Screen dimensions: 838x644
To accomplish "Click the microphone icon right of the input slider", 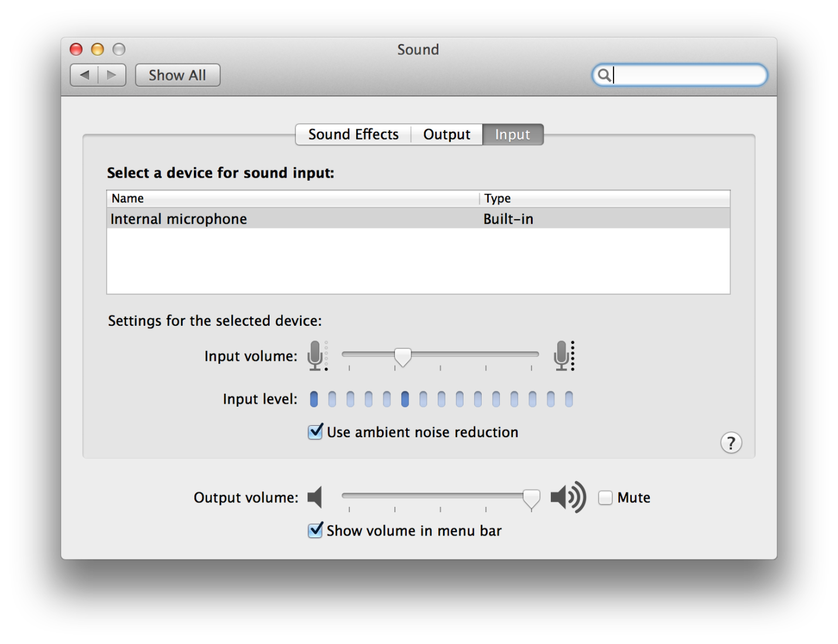I will 561,356.
